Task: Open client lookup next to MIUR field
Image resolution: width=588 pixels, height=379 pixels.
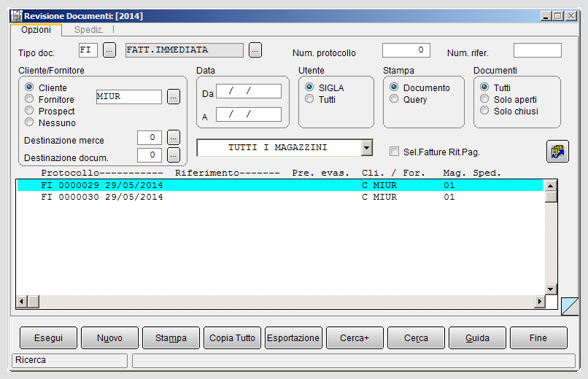Action: click(x=173, y=97)
